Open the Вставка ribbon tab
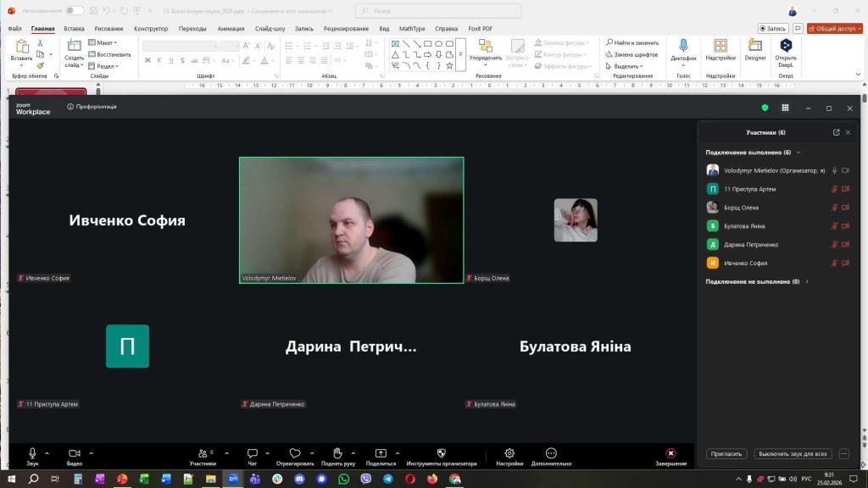 point(74,28)
